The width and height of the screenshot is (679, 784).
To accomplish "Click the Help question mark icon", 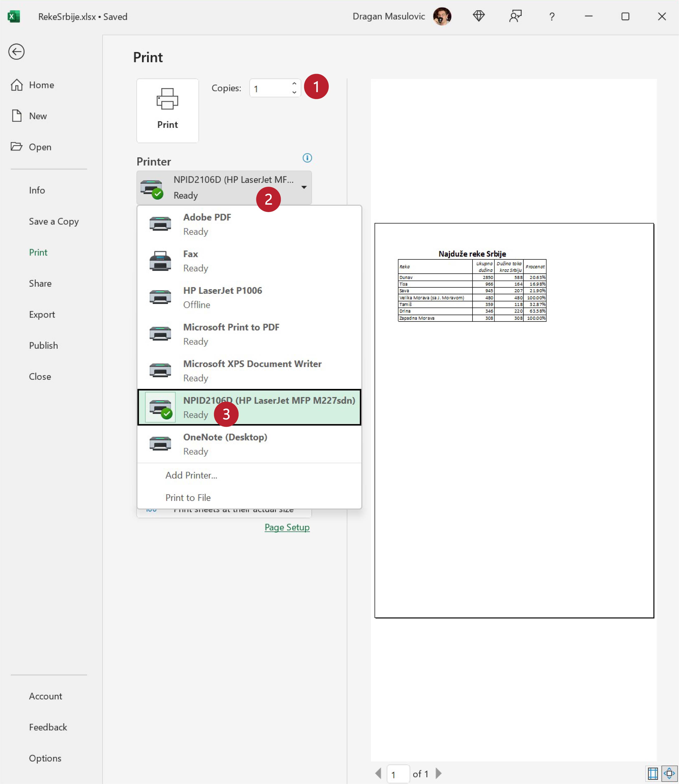I will 552,17.
